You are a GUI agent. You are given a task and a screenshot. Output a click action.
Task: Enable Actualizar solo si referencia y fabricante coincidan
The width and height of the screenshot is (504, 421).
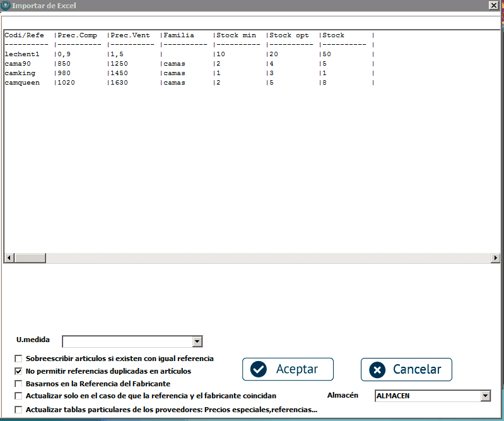[x=18, y=396]
